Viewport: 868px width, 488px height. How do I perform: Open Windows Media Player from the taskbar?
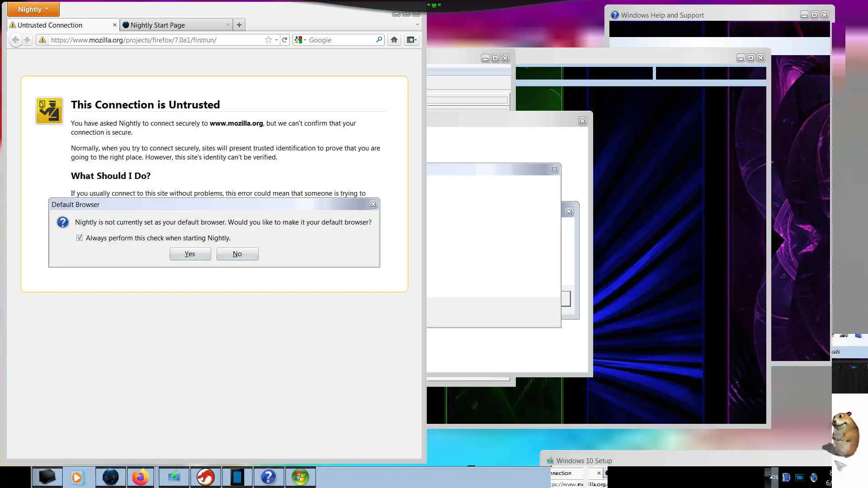click(x=77, y=477)
